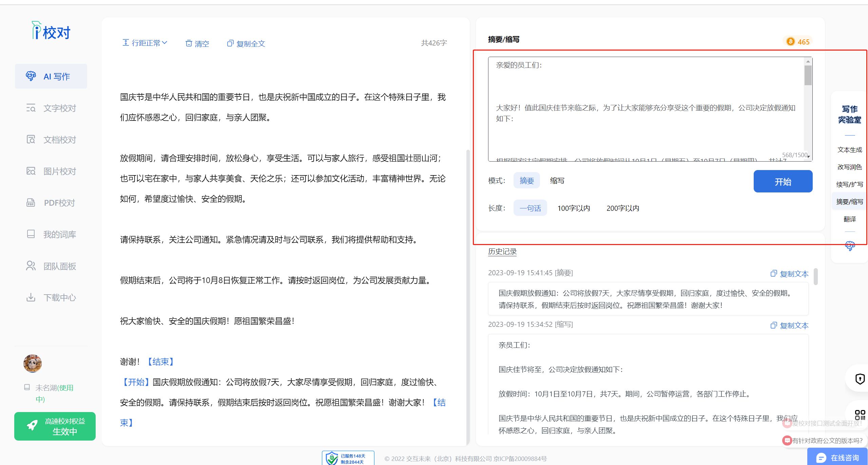Click the QR code icon at right edge
Viewport: 868px width, 465px height.
860,415
